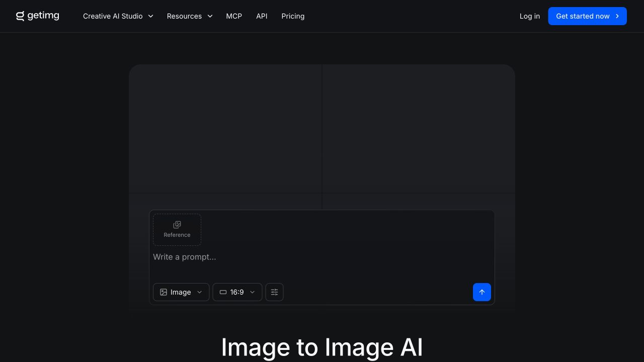Submit prompt with the blue arrow button
The width and height of the screenshot is (644, 362).
point(481,292)
